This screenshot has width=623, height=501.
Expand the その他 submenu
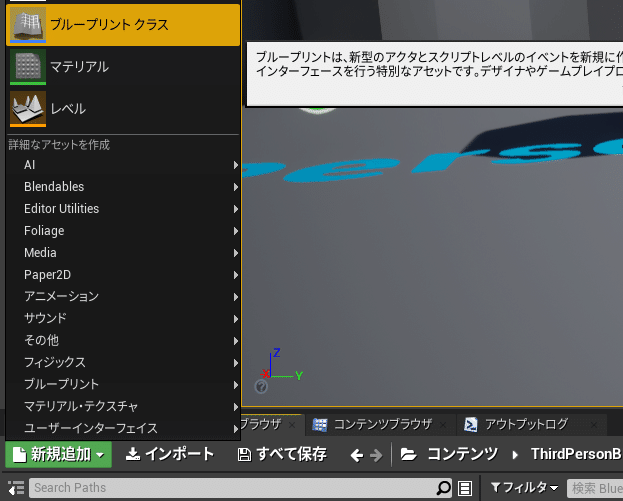click(x=123, y=341)
